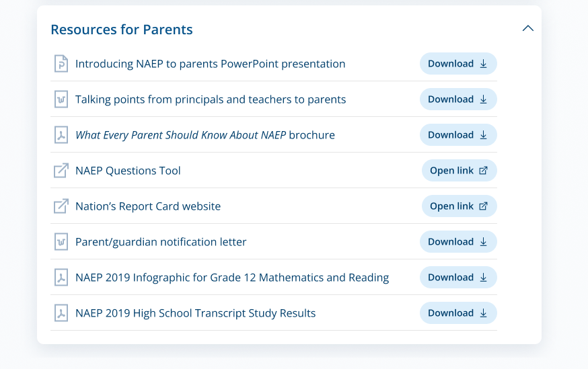Download High School Transcript Study Results

point(458,313)
